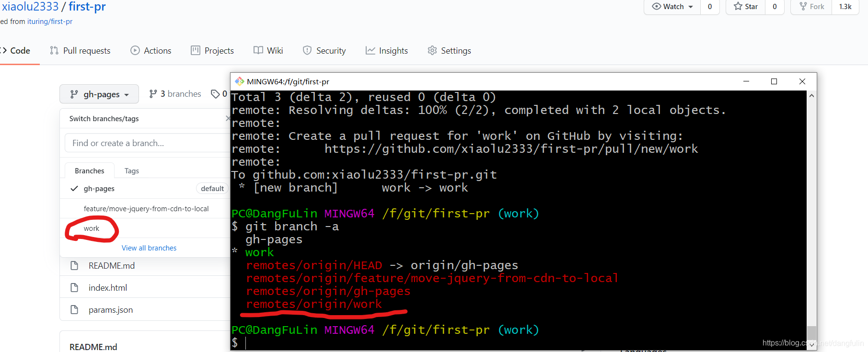Image resolution: width=868 pixels, height=352 pixels.
Task: Click 'remotes/origin/gh-pages' terminal line
Action: coord(328,291)
